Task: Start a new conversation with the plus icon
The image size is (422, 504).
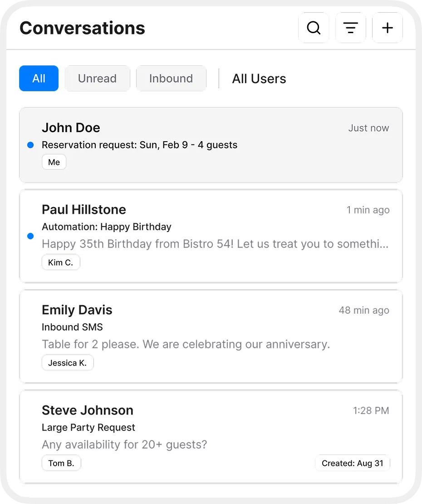Action: point(387,28)
